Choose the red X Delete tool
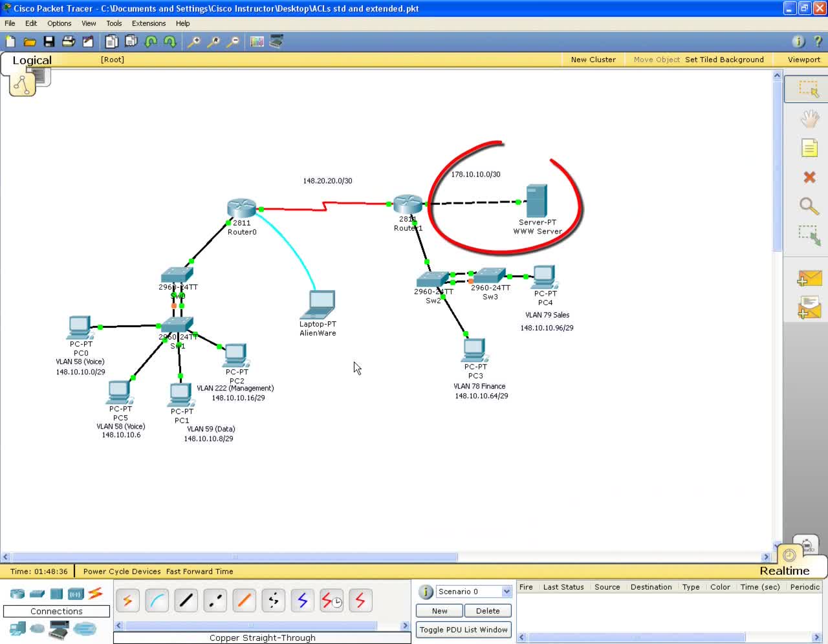The width and height of the screenshot is (828, 644). point(809,177)
